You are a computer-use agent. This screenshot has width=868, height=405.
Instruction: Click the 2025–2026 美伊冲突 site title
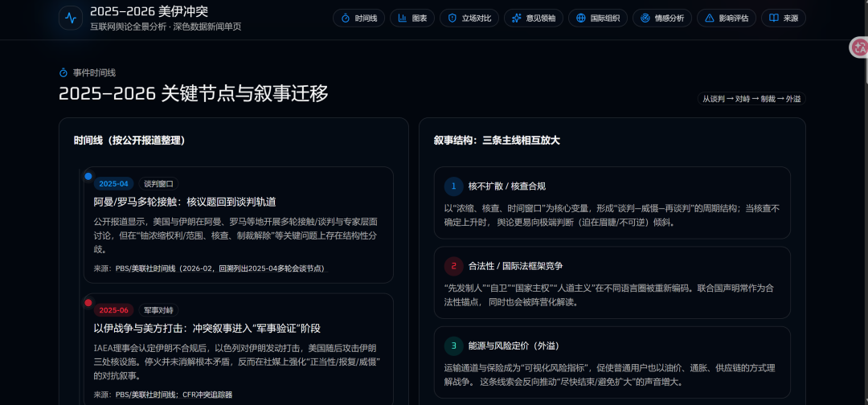coord(149,11)
